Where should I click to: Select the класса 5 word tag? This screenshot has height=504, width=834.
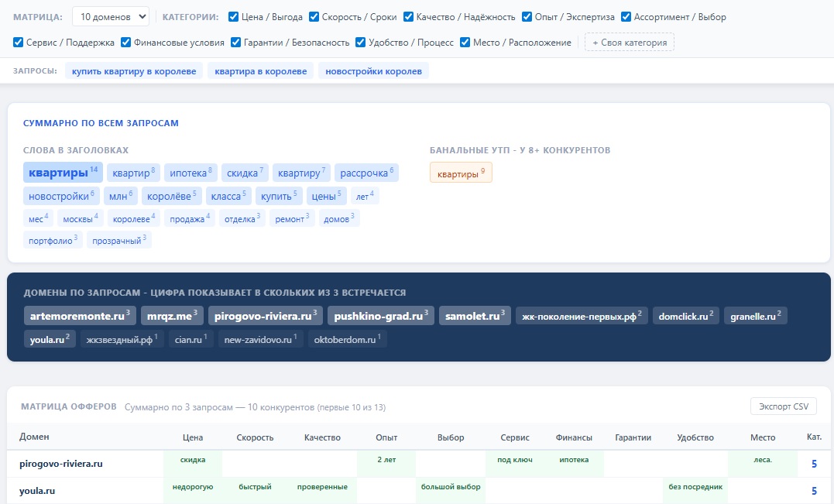228,196
